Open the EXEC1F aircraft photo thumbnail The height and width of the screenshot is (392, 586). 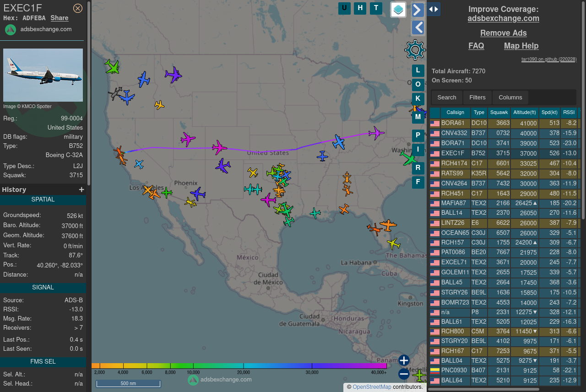click(43, 75)
